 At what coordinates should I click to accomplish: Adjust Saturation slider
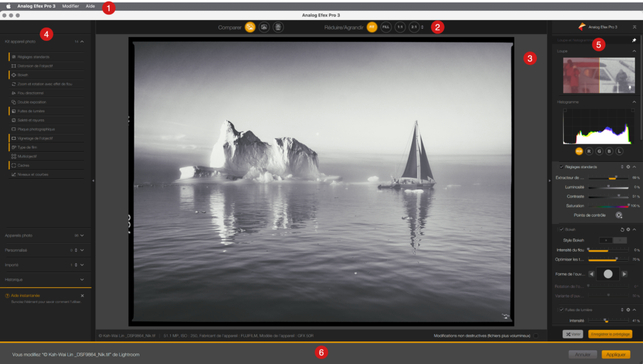pyautogui.click(x=608, y=206)
